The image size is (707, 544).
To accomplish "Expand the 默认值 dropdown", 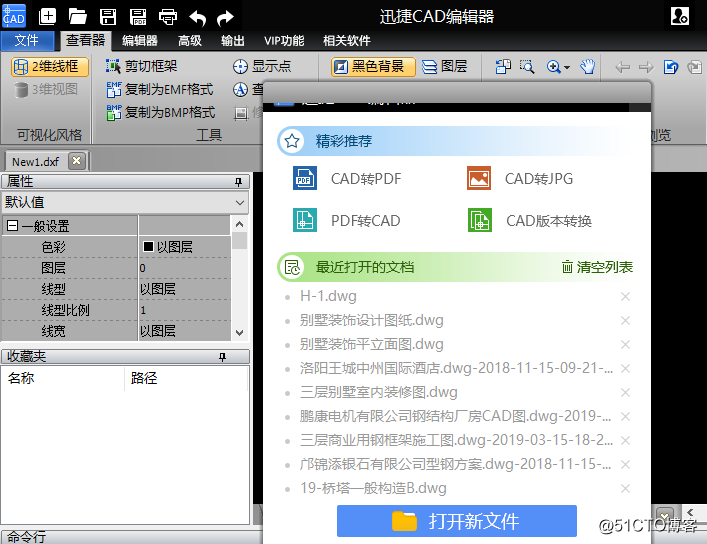I will [x=240, y=203].
